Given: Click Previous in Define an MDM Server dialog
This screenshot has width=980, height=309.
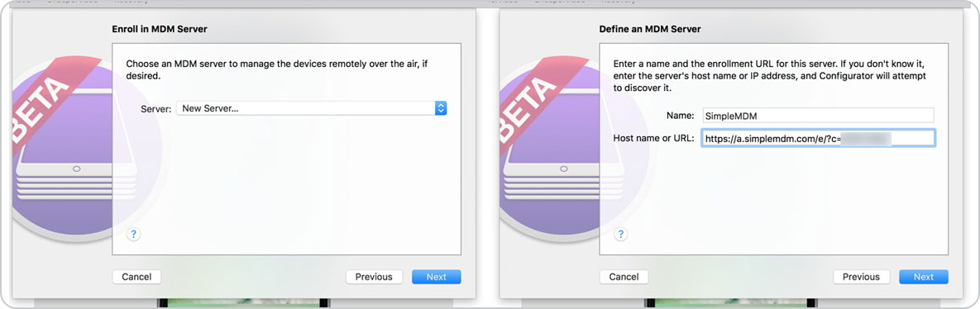Looking at the screenshot, I should 861,277.
